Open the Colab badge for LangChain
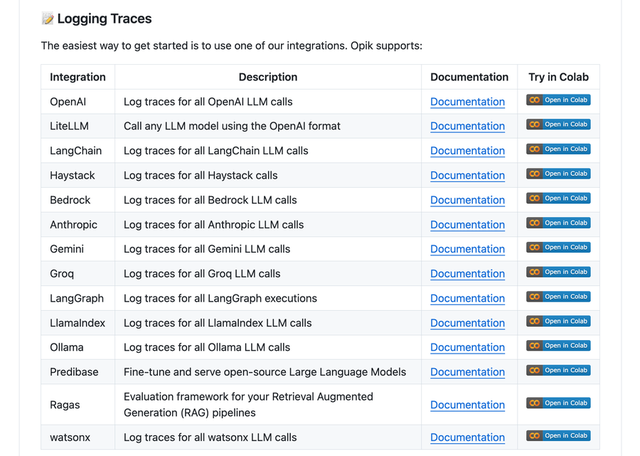The width and height of the screenshot is (640, 456). coord(558,149)
